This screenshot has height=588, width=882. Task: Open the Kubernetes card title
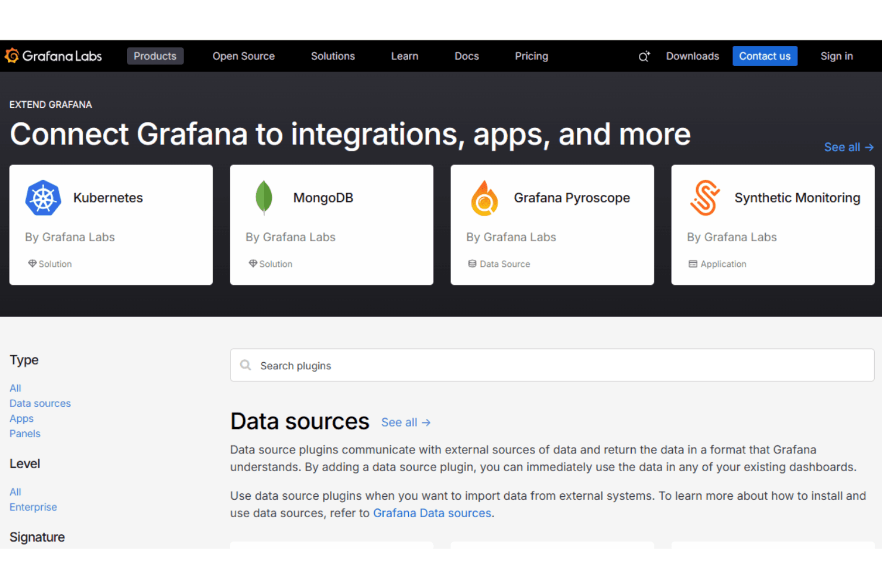coord(108,198)
